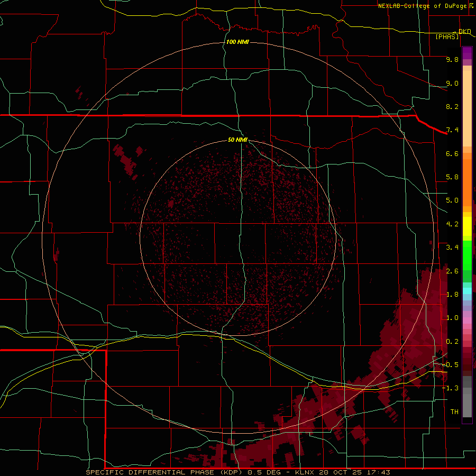Click the orange segment of color bar
476x476 pixels.
click(x=467, y=182)
